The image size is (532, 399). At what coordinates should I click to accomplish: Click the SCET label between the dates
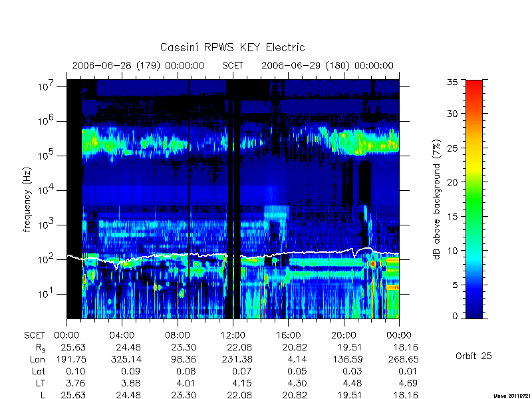click(x=233, y=65)
